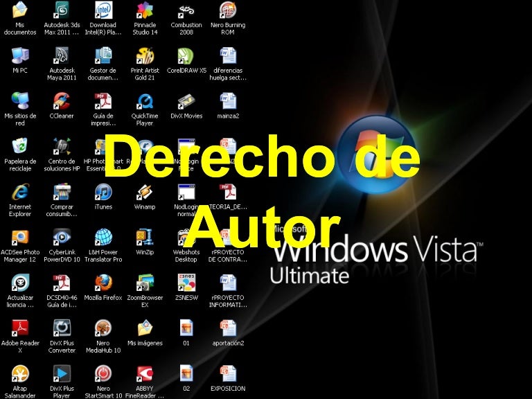Image resolution: width=532 pixels, height=399 pixels.
Task: Open ABBYY FineReader shortcut
Action: (145, 374)
